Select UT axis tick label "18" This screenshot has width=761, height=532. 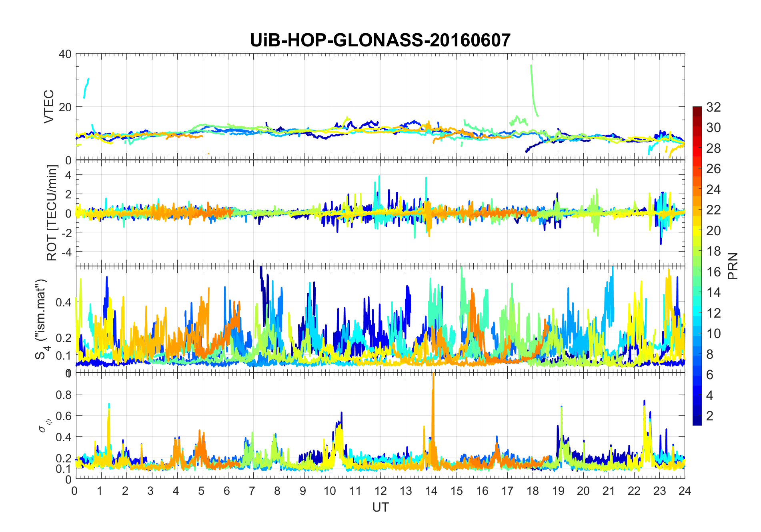point(533,490)
